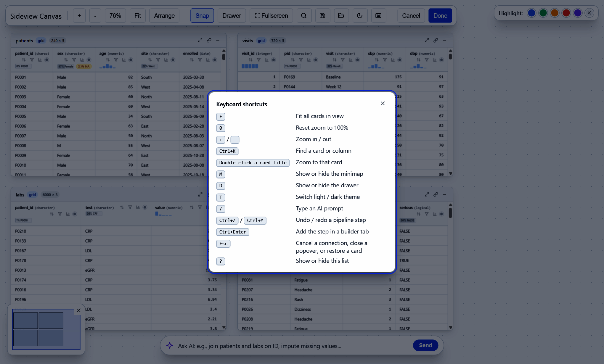Expand the patients card
The height and width of the screenshot is (364, 604).
(200, 40)
